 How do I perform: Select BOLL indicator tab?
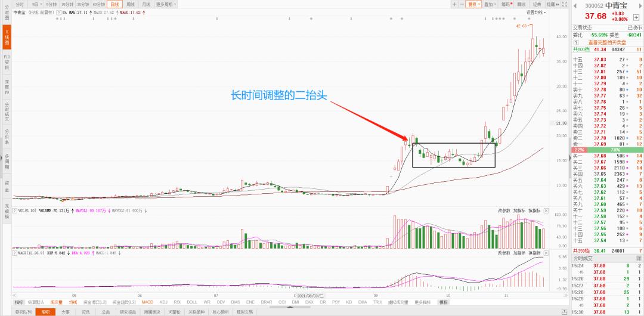192,302
